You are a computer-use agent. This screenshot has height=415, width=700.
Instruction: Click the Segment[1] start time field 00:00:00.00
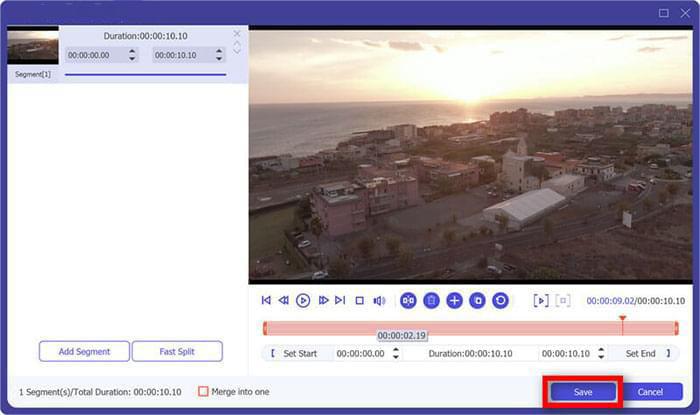coord(96,55)
